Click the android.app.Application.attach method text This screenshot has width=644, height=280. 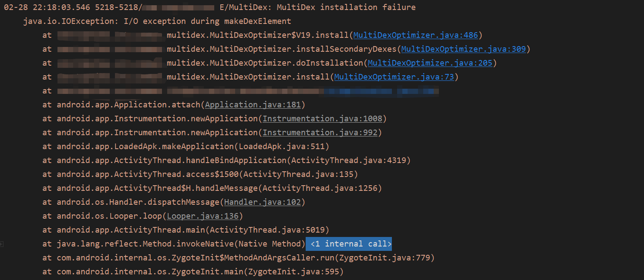(128, 105)
